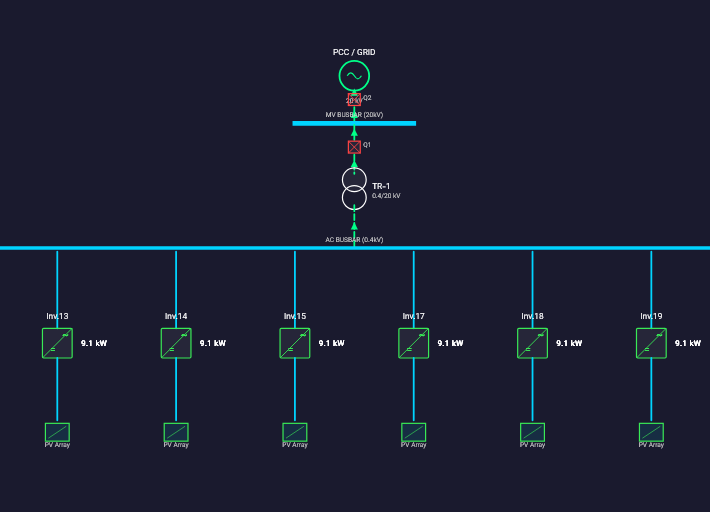Open the Inv.17 inverter icon
Image resolution: width=710 pixels, height=512 pixels.
[x=414, y=343]
